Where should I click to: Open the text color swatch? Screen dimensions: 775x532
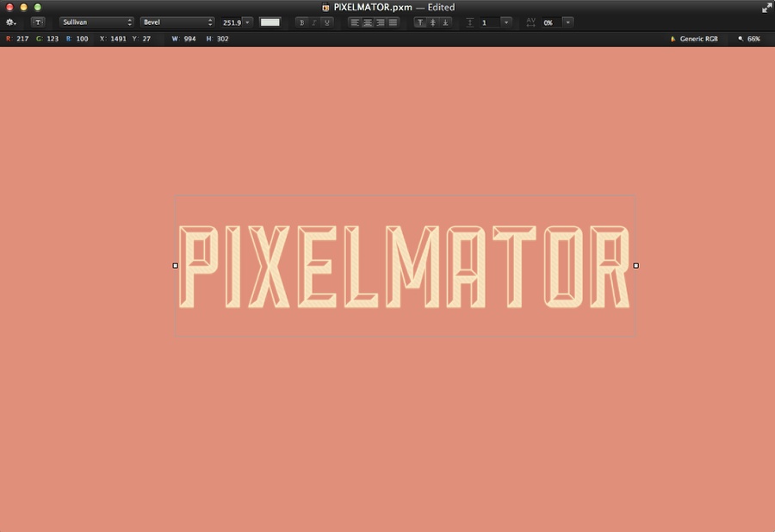[x=270, y=22]
